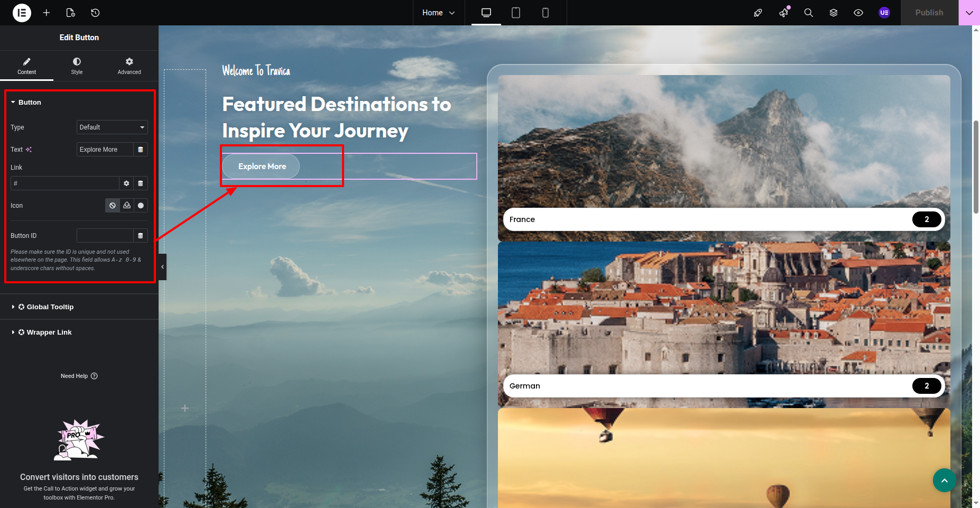Click the Elementor logo icon
Image resolution: width=980 pixels, height=508 pixels.
click(x=22, y=13)
